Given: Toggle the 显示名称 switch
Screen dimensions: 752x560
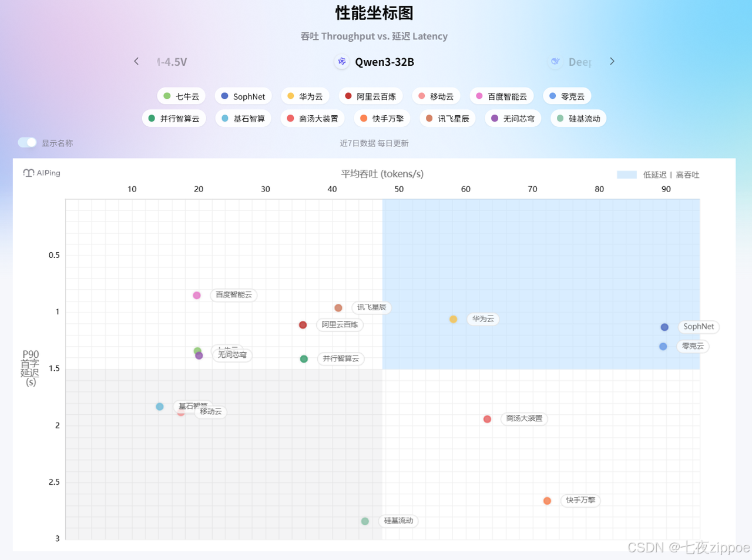Looking at the screenshot, I should click(x=27, y=142).
